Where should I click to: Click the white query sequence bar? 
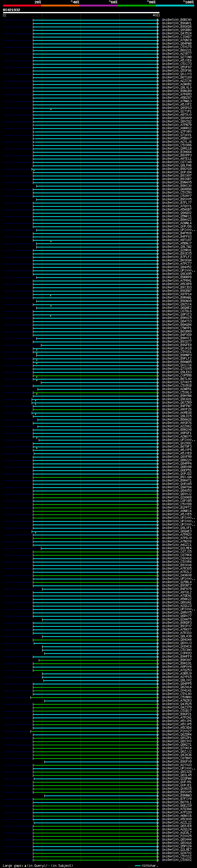pos(81,13)
